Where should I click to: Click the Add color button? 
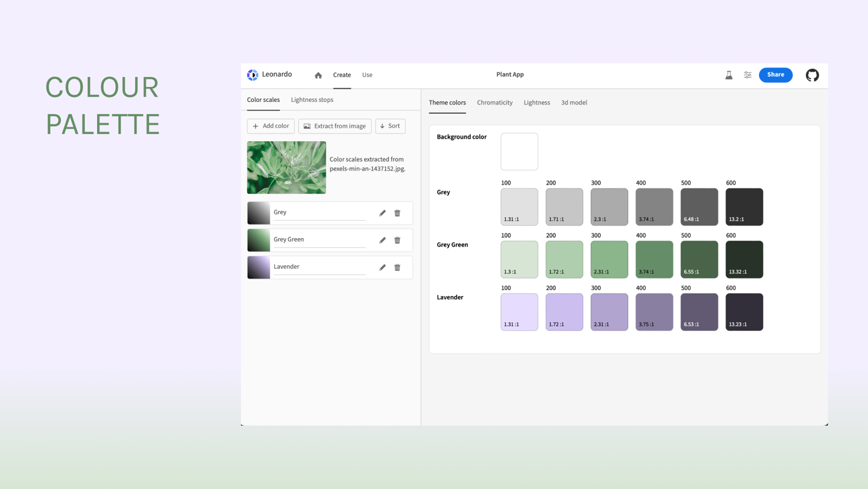coord(271,126)
